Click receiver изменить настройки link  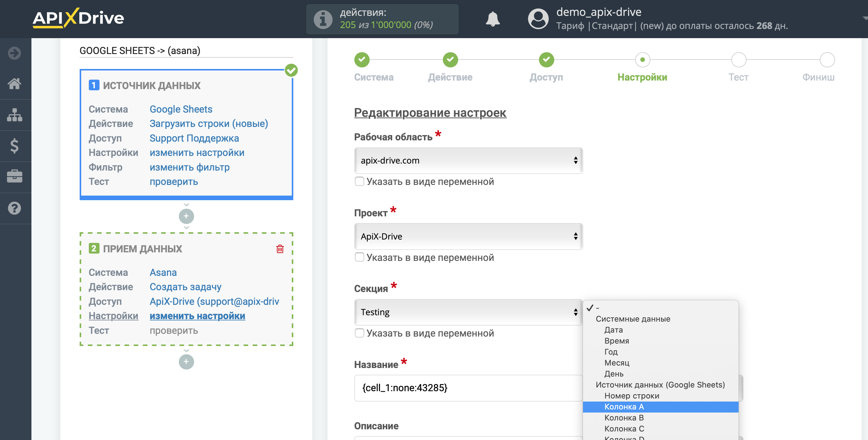pos(197,316)
